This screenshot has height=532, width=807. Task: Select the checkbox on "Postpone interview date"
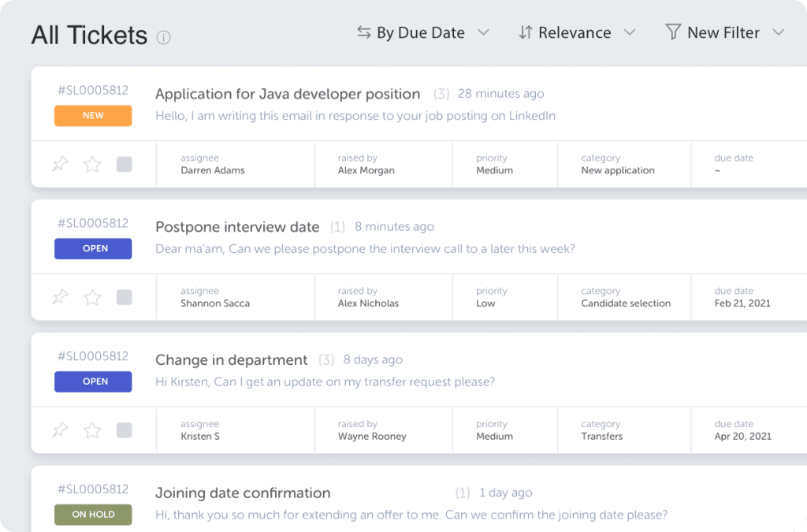click(123, 297)
